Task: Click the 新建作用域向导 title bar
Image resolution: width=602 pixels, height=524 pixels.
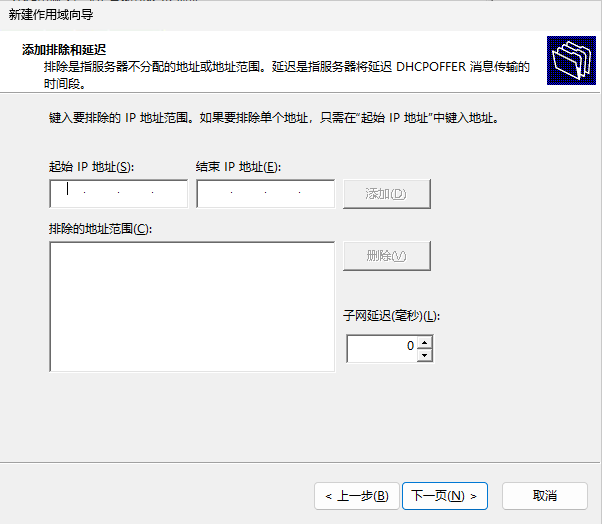Action: [x=300, y=14]
